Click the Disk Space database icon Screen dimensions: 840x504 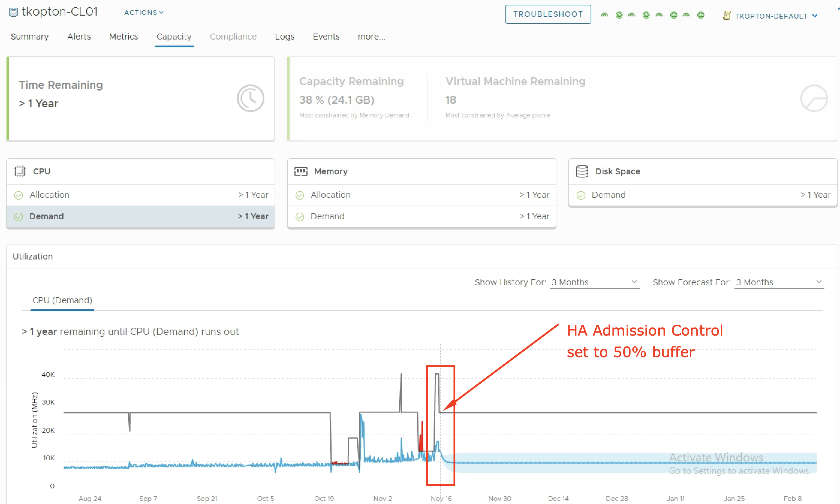[582, 171]
